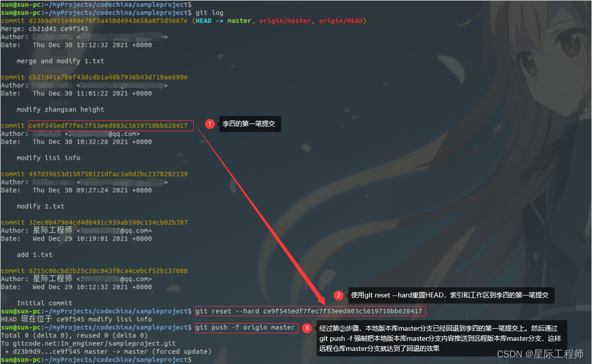Click commit message 'modify 1.txt'
Image resolution: width=592 pixels, height=364 pixels.
40,206
